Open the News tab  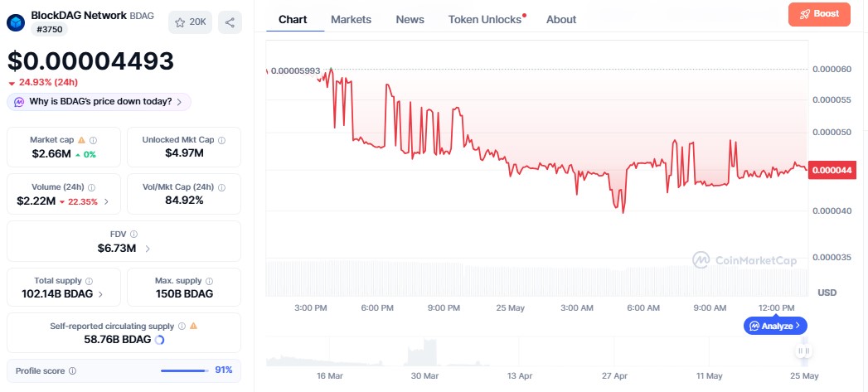coord(410,19)
